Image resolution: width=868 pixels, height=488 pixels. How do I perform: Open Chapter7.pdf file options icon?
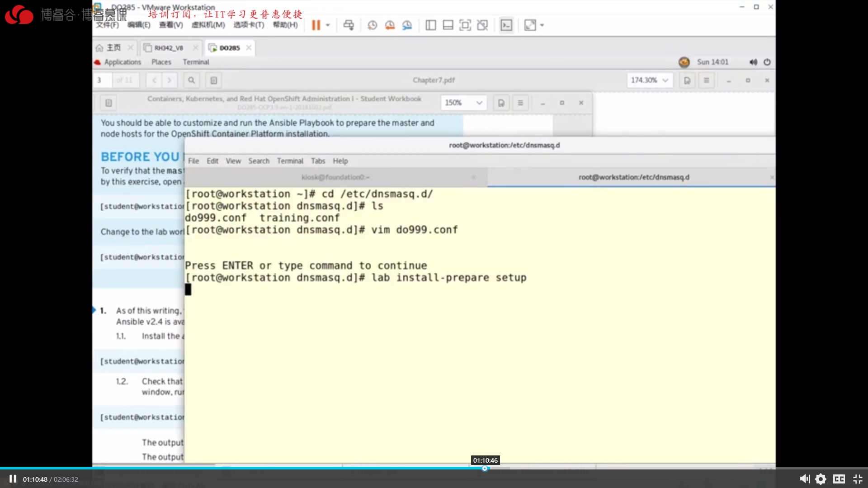tap(687, 80)
